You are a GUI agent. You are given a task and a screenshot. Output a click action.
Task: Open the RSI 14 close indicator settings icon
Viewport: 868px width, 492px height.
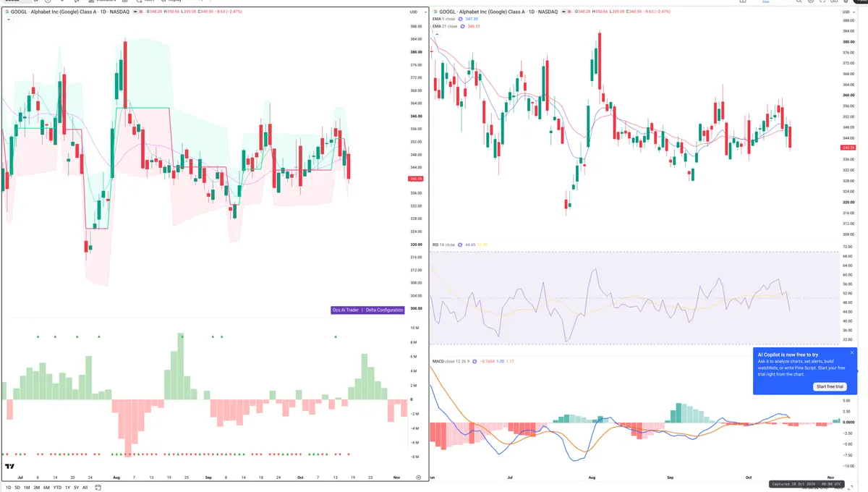coord(460,245)
